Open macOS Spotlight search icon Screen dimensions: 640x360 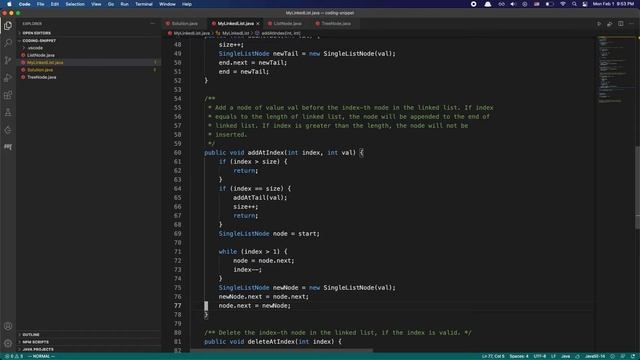(574, 4)
